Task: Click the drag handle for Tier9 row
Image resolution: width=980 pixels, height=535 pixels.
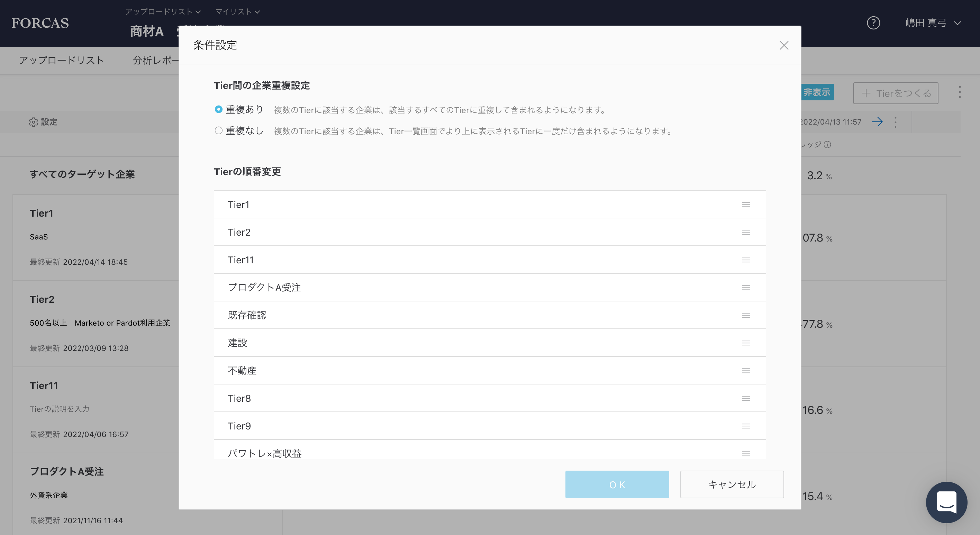Action: coord(746,426)
